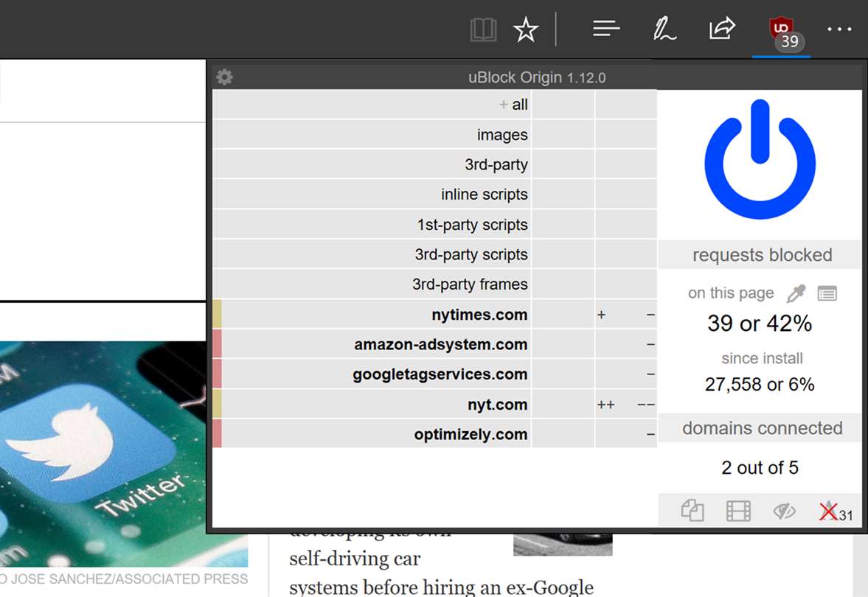Click amazon-adsystem.com domain row
This screenshot has width=868, height=597.
click(371, 344)
